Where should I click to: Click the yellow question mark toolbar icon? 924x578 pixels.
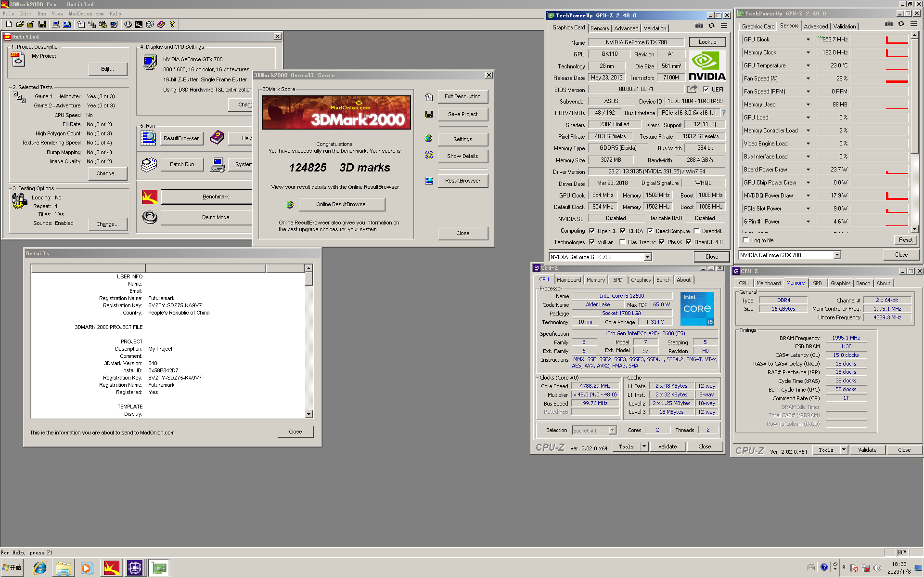[172, 24]
